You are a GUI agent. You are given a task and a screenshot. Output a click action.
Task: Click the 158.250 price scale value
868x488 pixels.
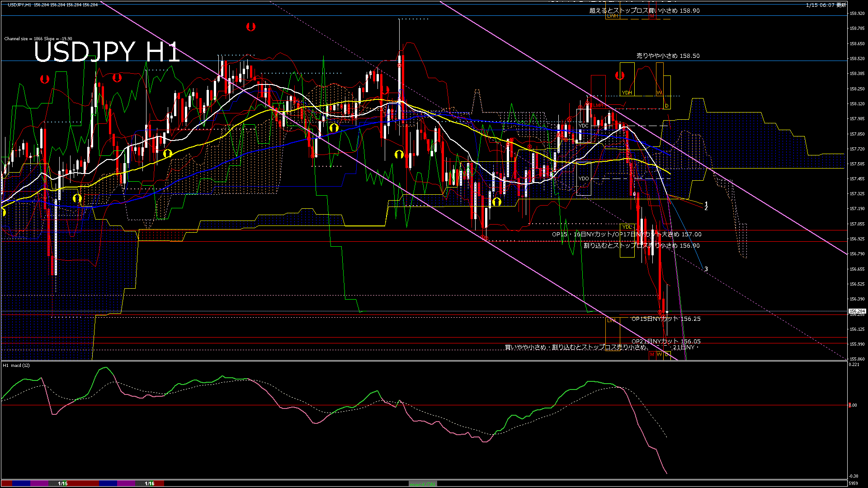tap(857, 89)
